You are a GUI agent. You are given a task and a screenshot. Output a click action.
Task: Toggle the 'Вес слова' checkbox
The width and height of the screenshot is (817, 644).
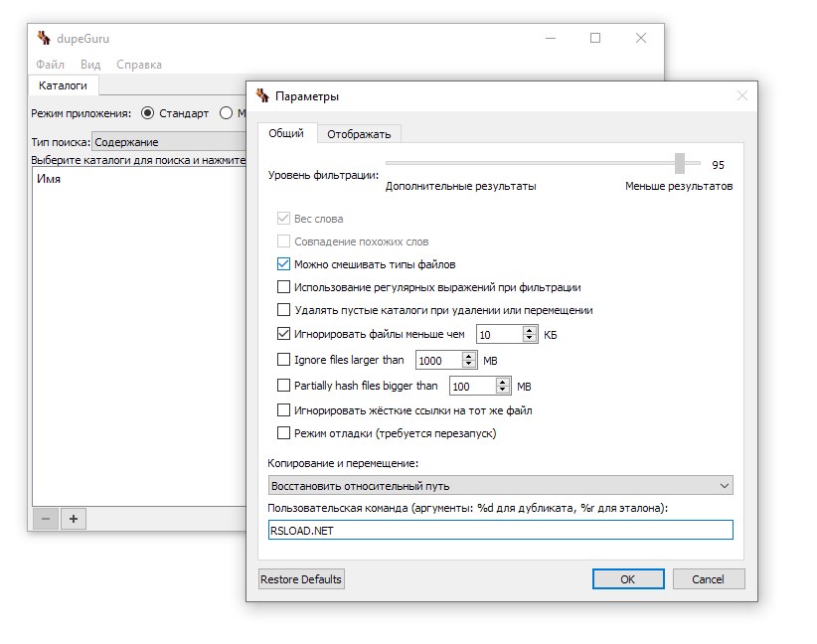click(283, 219)
